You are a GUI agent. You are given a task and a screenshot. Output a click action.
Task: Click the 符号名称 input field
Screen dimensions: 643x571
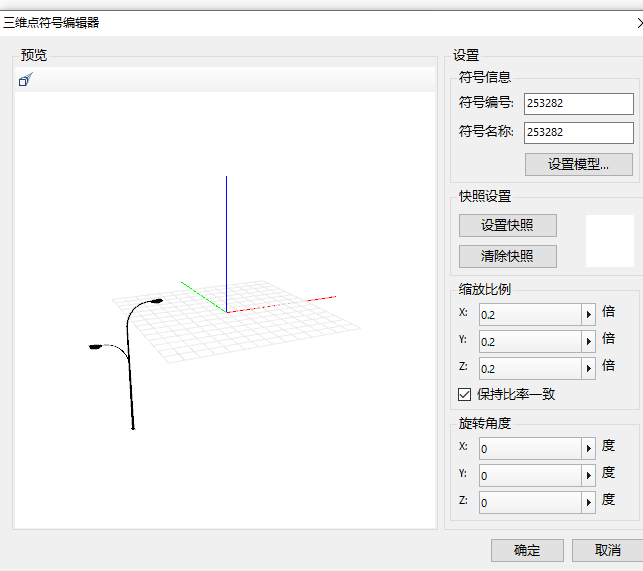point(579,133)
